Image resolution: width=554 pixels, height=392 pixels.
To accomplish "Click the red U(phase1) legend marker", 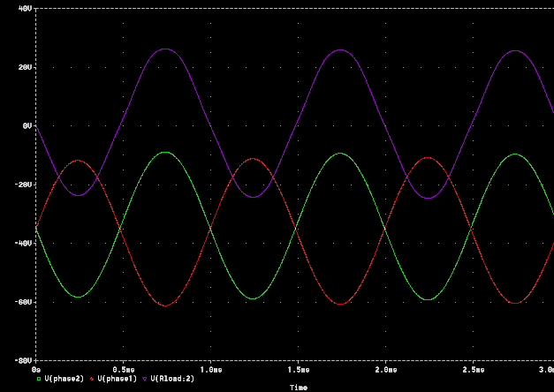I will point(92,379).
